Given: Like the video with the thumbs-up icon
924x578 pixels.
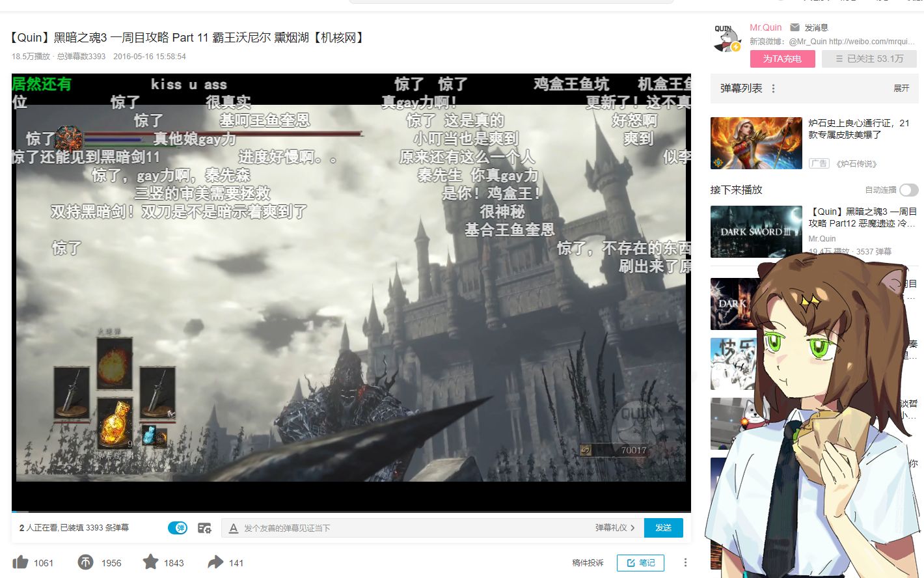Looking at the screenshot, I should click(x=20, y=562).
